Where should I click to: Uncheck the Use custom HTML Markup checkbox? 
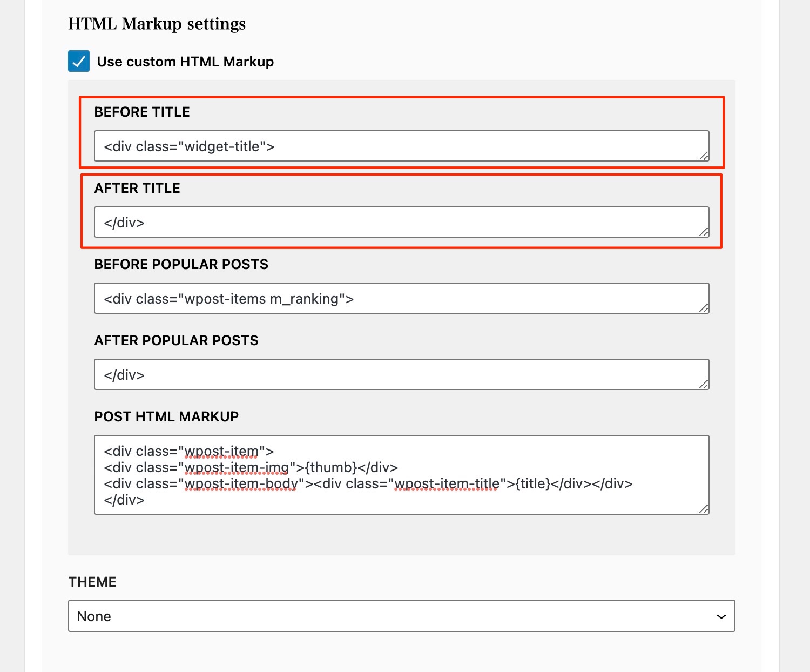pyautogui.click(x=79, y=61)
